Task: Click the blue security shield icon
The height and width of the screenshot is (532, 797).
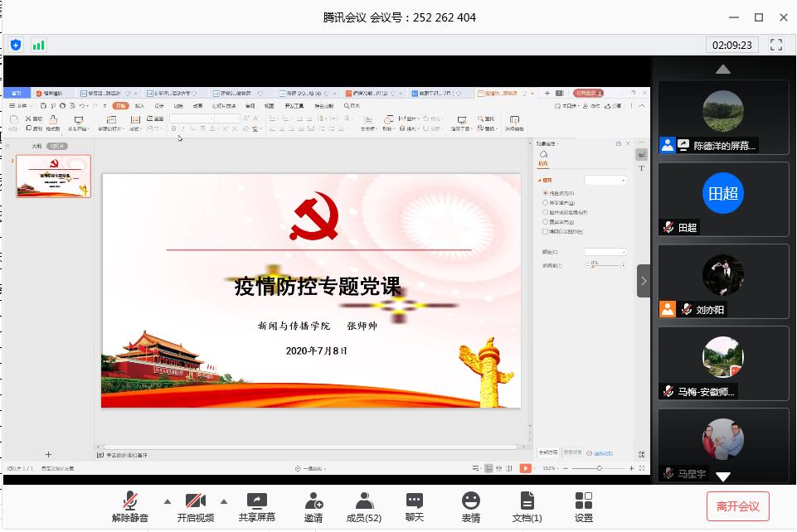Action: (16, 45)
